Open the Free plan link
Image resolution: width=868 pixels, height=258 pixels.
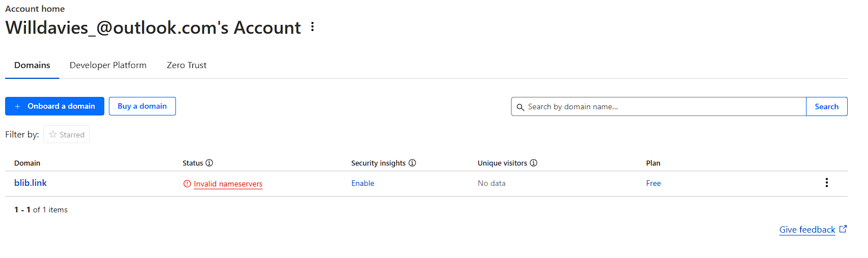click(x=653, y=183)
